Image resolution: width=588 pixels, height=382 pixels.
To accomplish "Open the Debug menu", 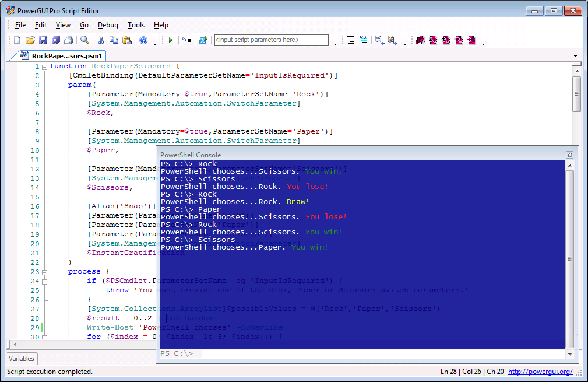I will click(108, 25).
